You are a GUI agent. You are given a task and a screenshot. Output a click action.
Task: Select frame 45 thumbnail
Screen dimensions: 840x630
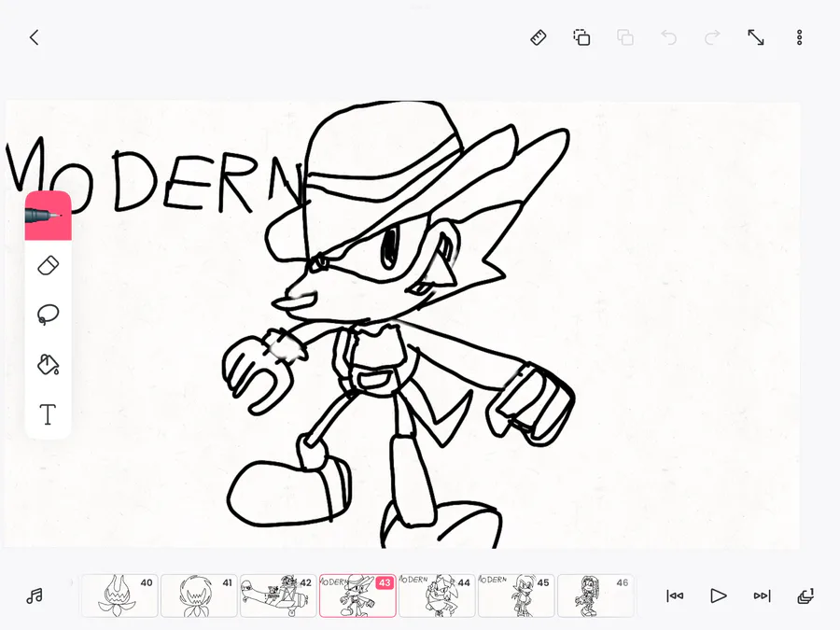click(x=516, y=595)
